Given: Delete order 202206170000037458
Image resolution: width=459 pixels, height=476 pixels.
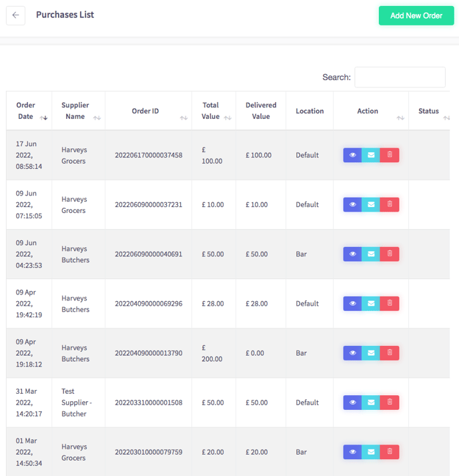Looking at the screenshot, I should click(390, 155).
